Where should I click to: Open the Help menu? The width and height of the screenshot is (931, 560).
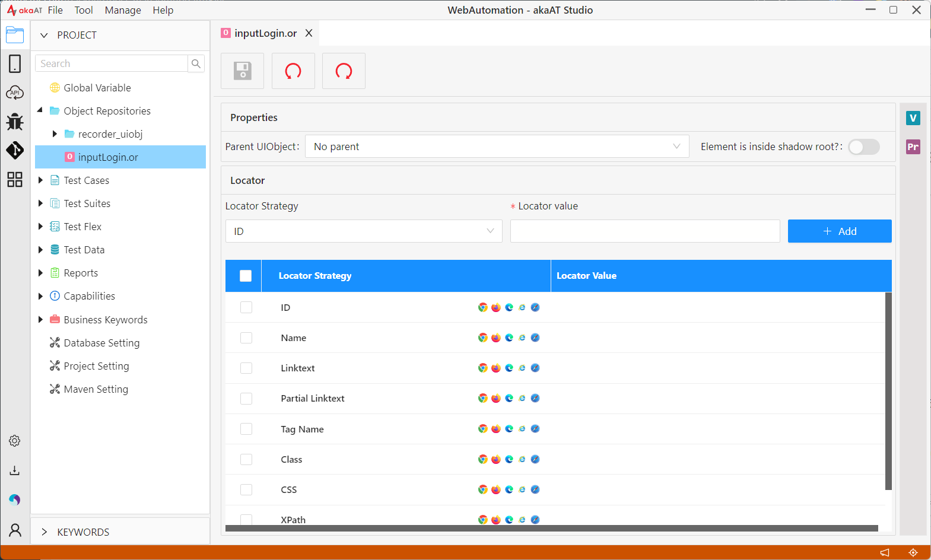click(163, 10)
